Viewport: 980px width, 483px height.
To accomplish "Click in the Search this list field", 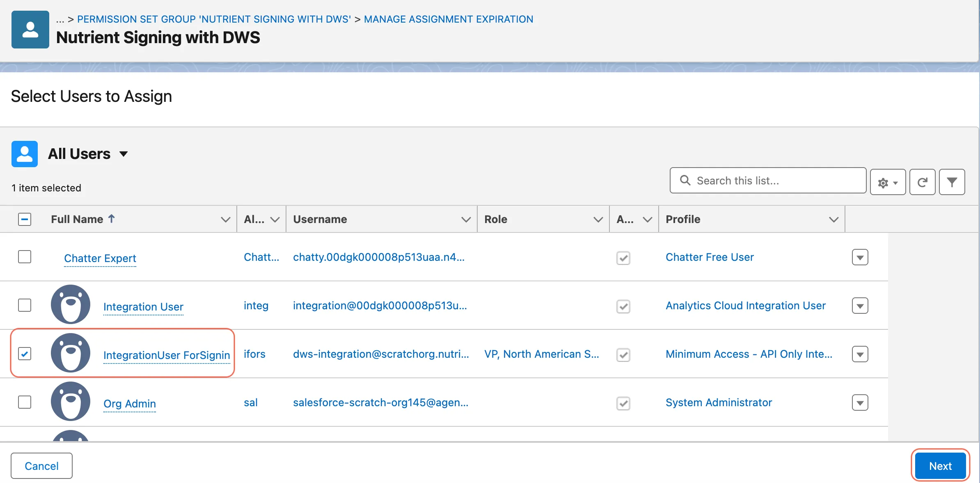I will [768, 180].
